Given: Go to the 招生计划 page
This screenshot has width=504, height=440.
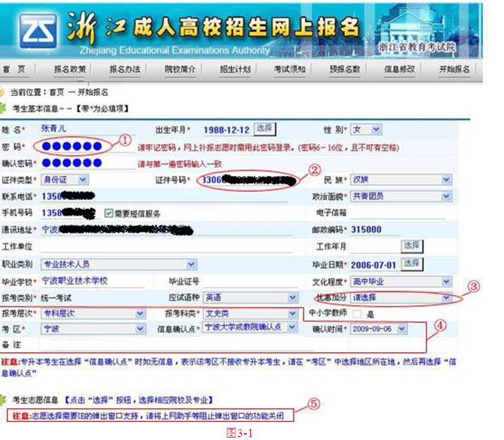Looking at the screenshot, I should 235,69.
